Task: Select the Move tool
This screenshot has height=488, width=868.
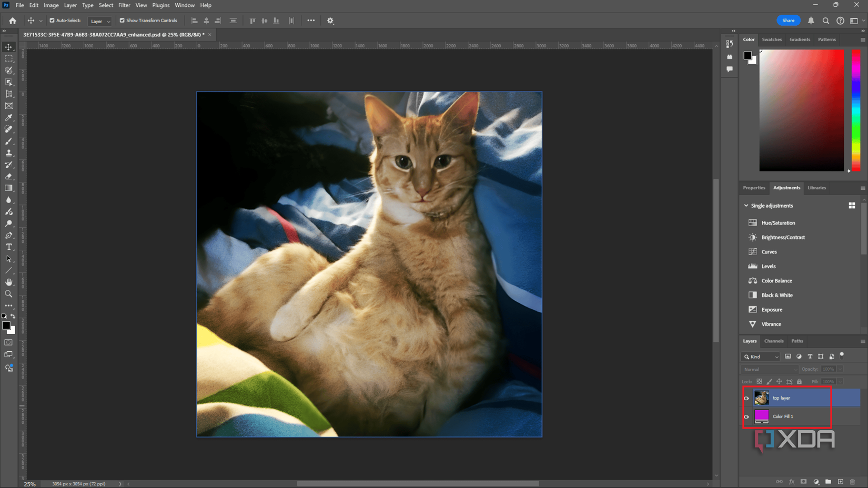Action: pyautogui.click(x=9, y=47)
